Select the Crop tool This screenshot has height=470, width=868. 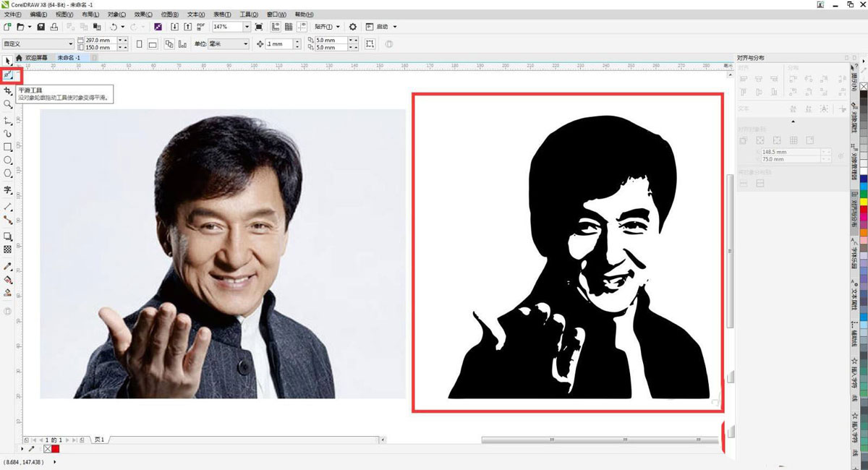[x=8, y=91]
